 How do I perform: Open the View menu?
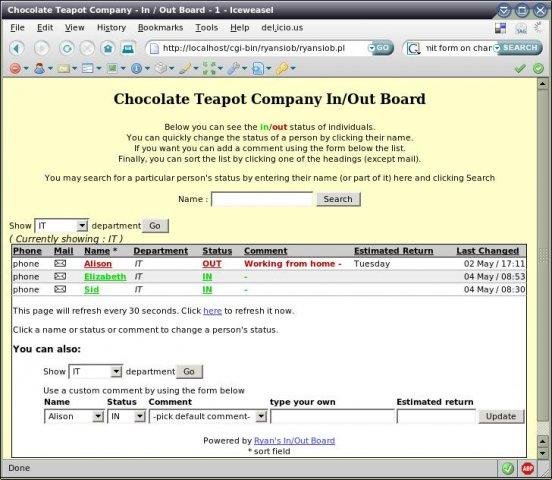point(75,27)
